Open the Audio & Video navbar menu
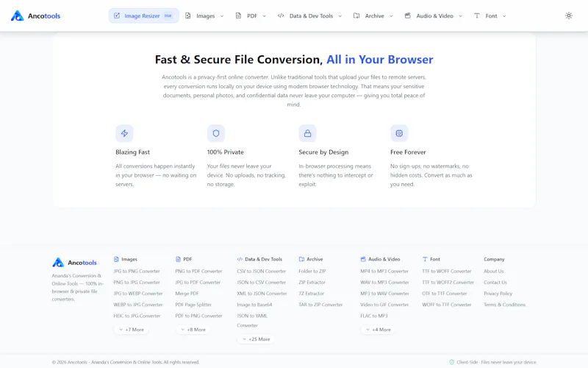588x368 pixels. pos(434,15)
